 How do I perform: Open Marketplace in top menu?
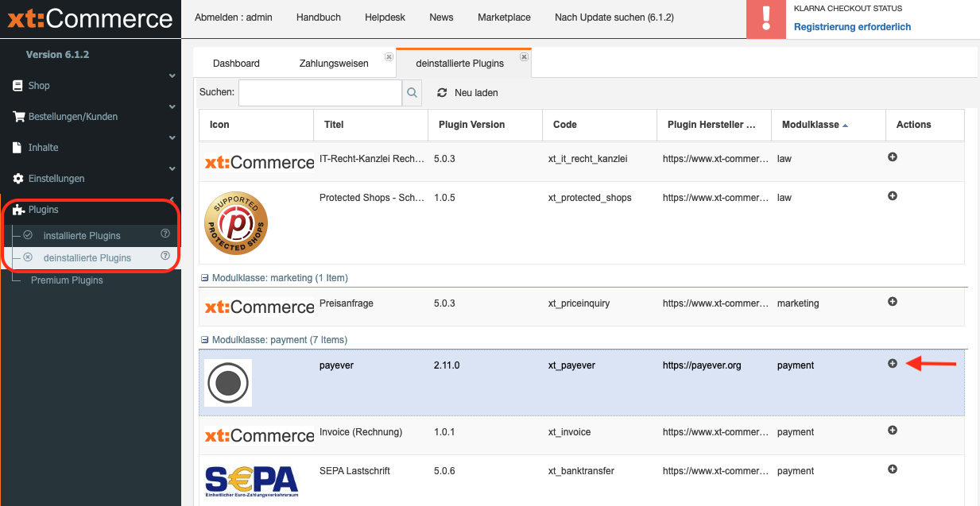coord(504,17)
